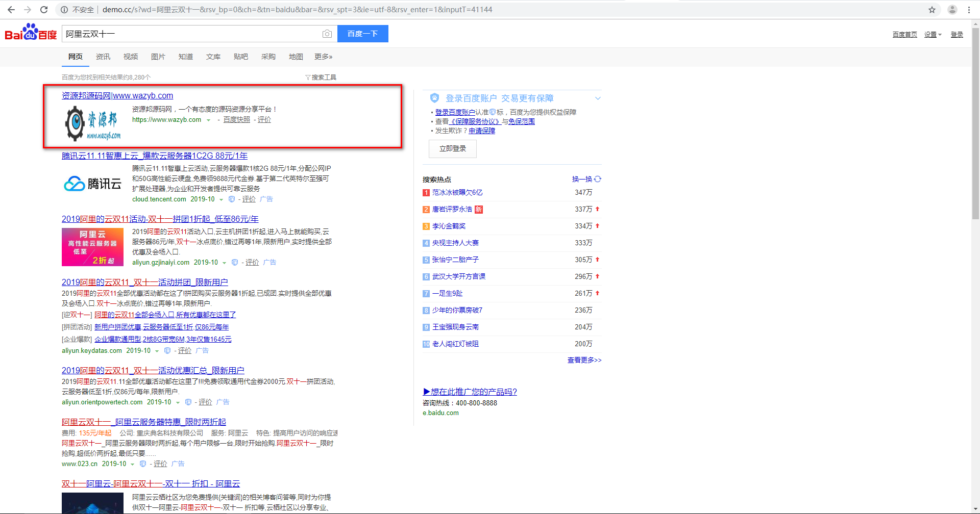Open the 设置 dropdown in the header
This screenshot has width=980, height=514.
[x=933, y=35]
